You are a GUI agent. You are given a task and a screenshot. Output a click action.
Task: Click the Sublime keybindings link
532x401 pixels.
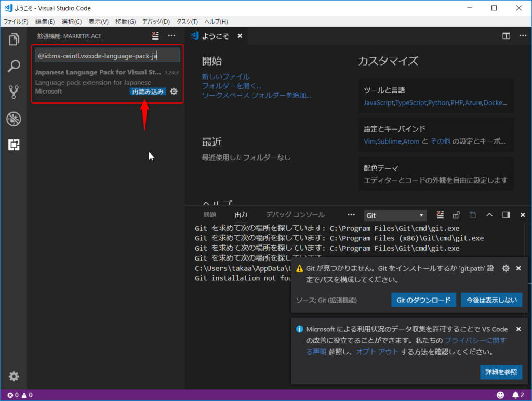pyautogui.click(x=389, y=141)
